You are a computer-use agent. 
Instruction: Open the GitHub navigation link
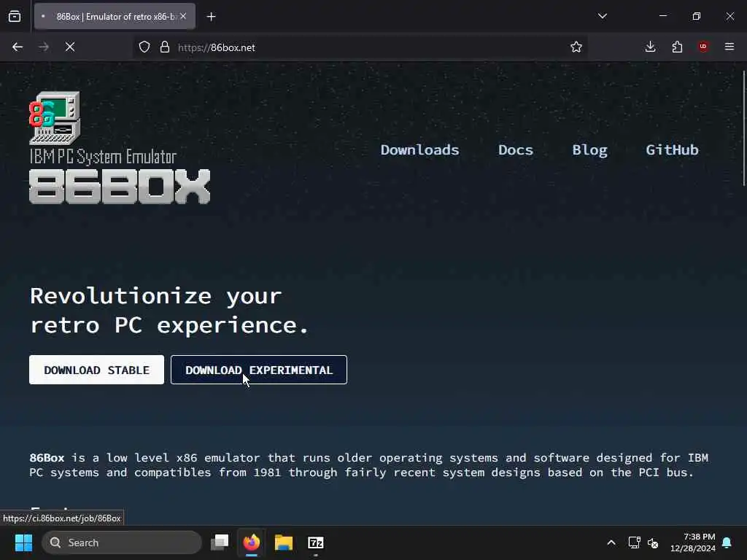(672, 150)
